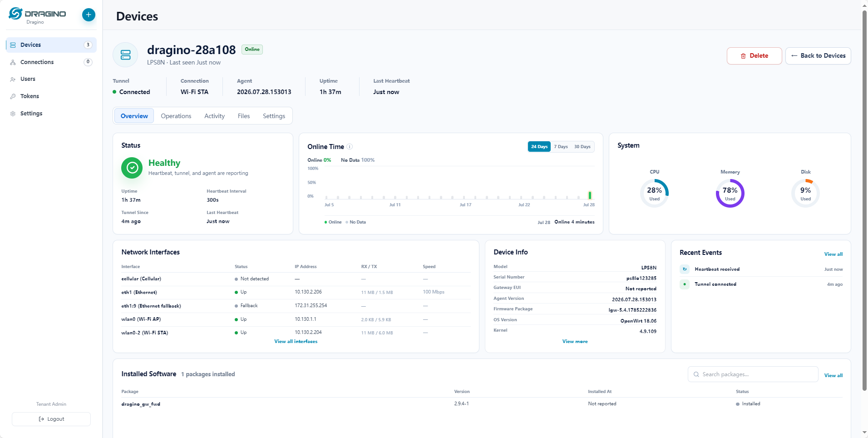Open the Tokens page via key icon
Screen dimensions: 868x438
(x=13, y=96)
